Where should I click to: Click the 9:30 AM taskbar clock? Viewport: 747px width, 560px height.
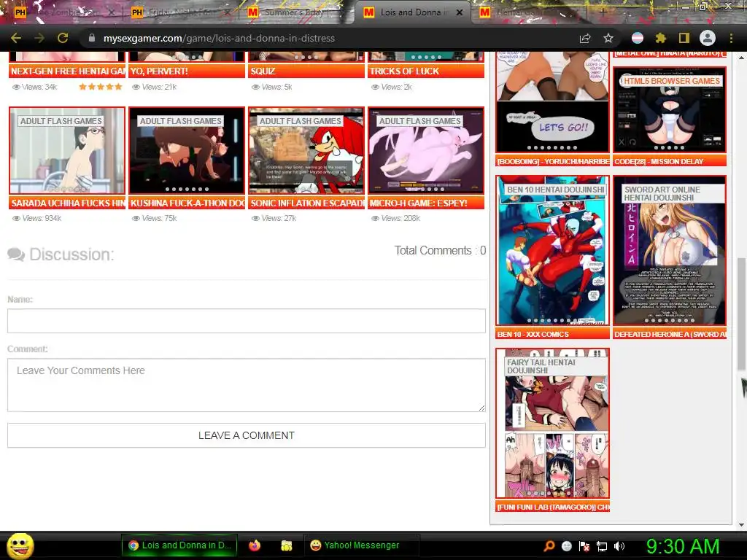point(683,546)
